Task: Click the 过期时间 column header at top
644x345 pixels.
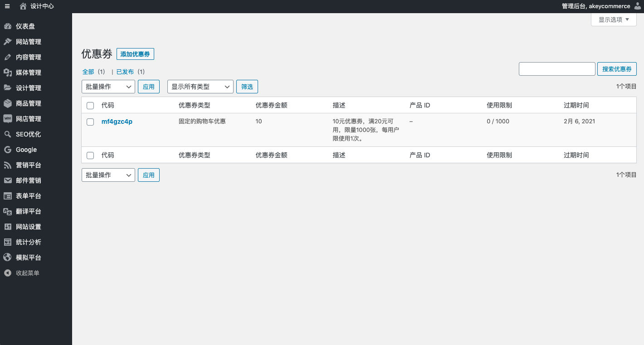Action: [x=576, y=105]
